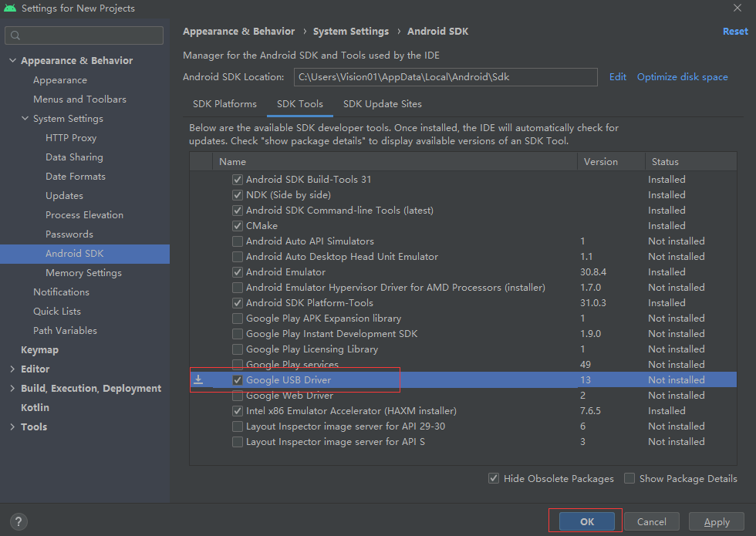Check Android Emulator Hypervisor Driver for AMD

click(x=238, y=288)
